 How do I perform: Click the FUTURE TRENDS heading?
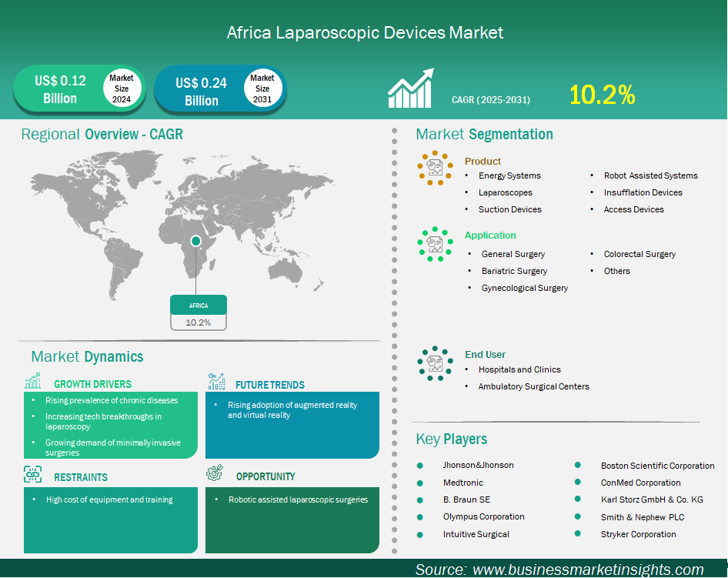270,385
